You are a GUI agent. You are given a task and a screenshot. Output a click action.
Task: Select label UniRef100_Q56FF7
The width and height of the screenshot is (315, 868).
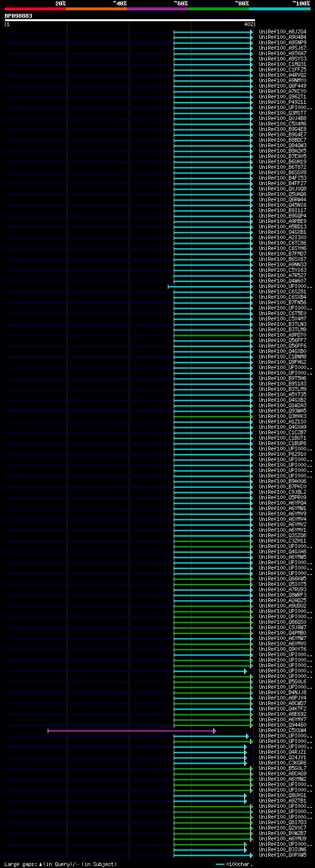point(283,341)
